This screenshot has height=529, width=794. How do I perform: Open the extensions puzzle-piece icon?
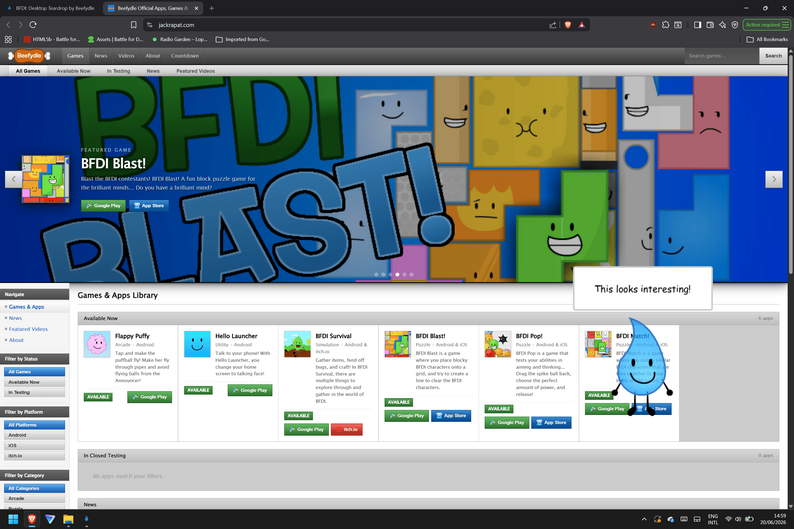pyautogui.click(x=665, y=25)
